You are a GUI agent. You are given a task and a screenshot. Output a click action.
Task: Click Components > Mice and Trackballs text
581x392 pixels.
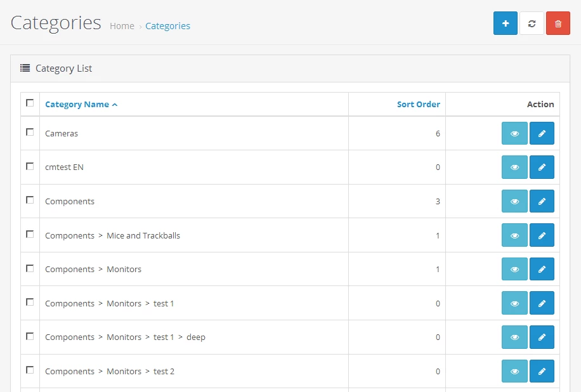(x=113, y=236)
